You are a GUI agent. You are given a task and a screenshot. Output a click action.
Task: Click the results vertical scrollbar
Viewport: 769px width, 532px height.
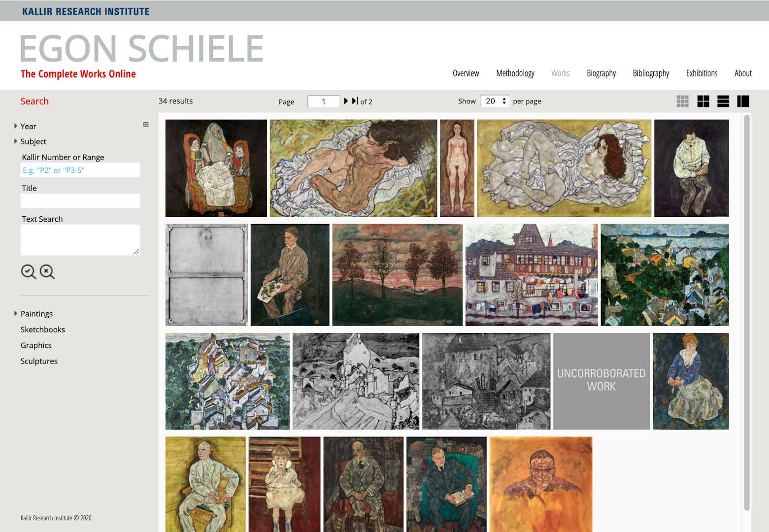(x=747, y=312)
